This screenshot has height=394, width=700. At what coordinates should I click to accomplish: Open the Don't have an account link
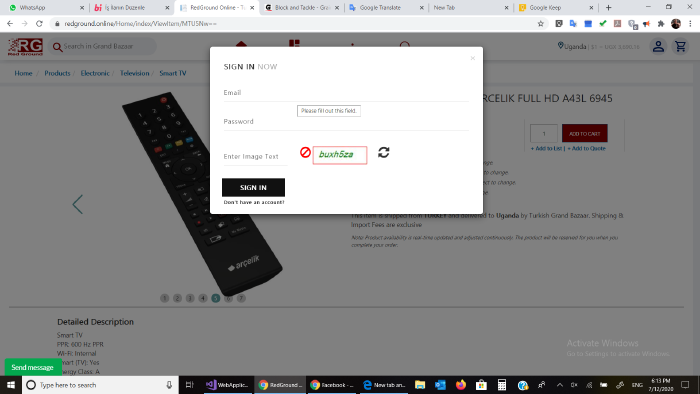tap(254, 202)
